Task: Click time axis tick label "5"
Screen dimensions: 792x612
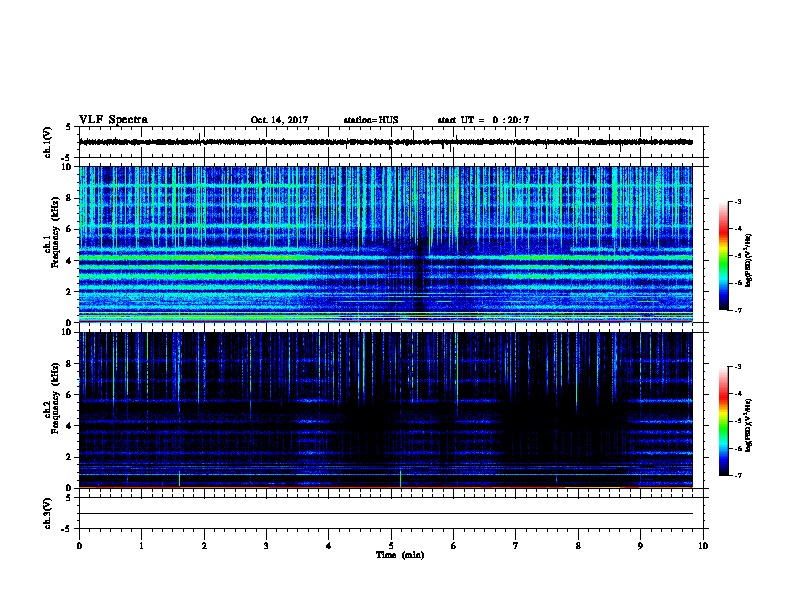Action: tap(391, 546)
